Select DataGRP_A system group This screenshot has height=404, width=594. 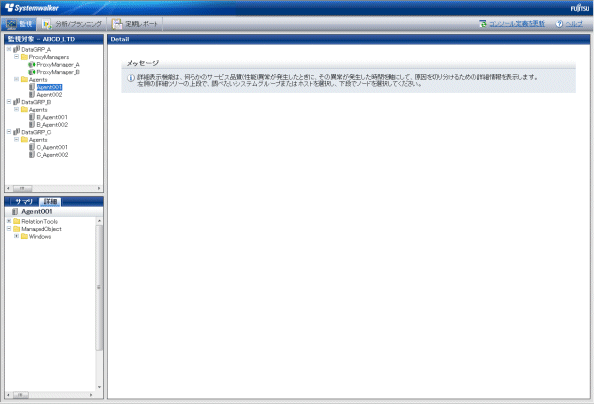(36, 50)
